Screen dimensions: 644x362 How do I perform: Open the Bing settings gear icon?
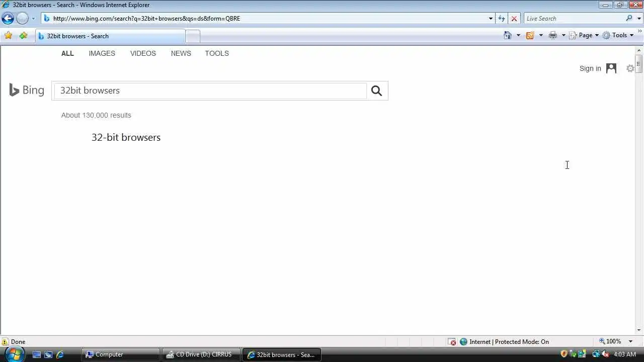[630, 68]
